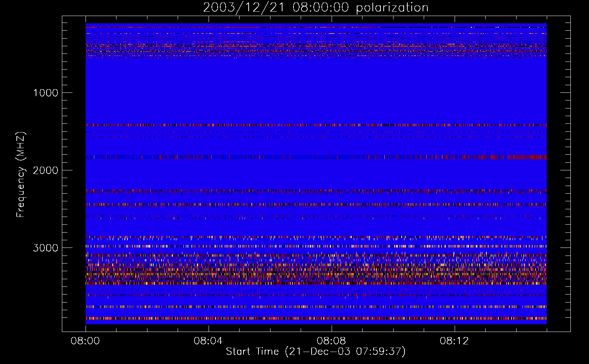Click the plot title '2003/12/21 08:00:00 polarization'
Image resolution: width=589 pixels, height=364 pixels.
tap(316, 8)
